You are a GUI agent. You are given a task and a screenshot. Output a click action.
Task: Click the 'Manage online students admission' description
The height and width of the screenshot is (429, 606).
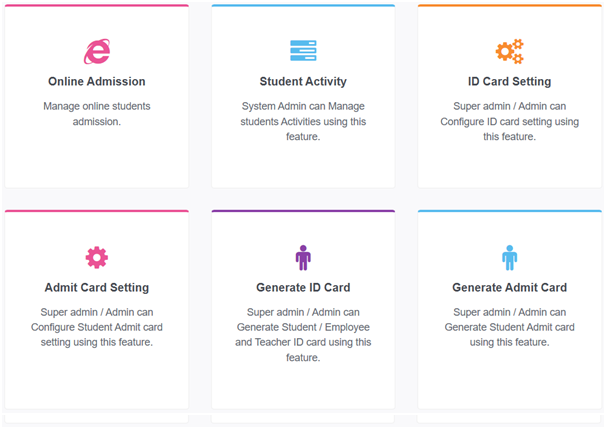coord(97,114)
